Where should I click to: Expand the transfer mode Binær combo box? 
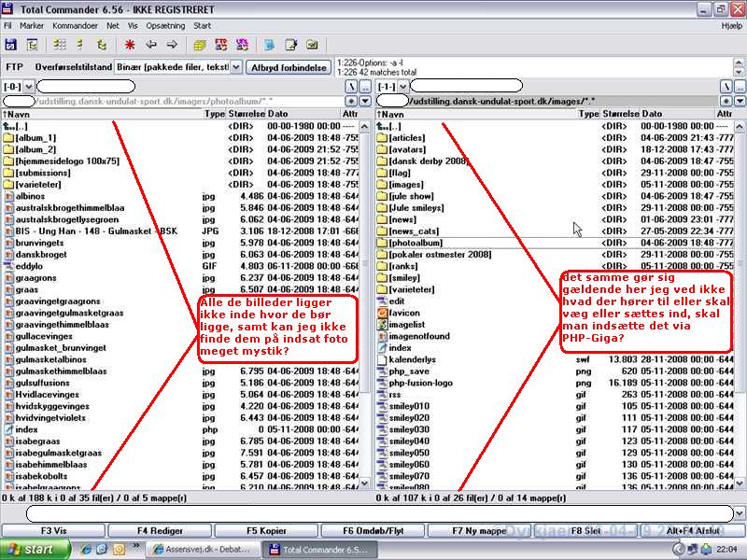coord(236,67)
